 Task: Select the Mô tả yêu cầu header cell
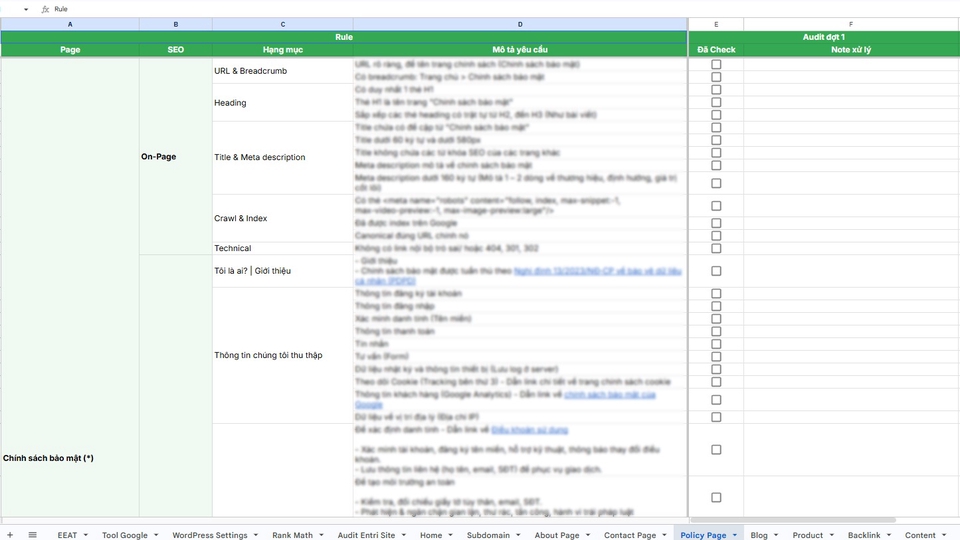[520, 50]
